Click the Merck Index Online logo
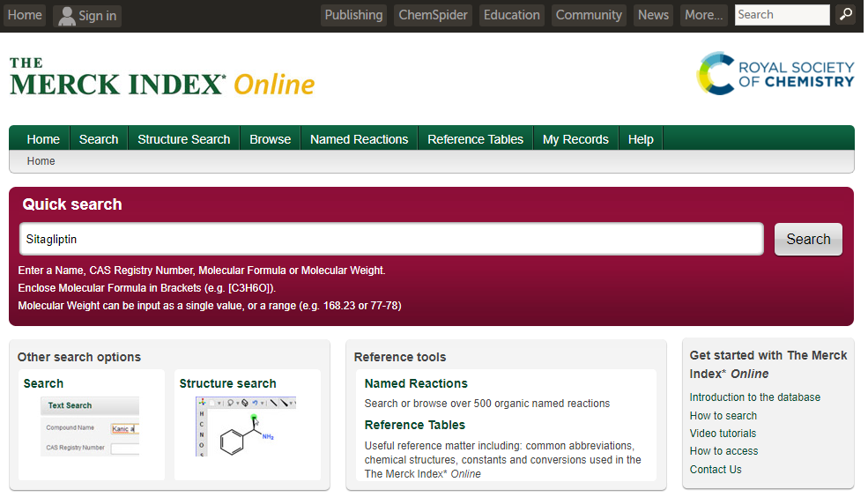The height and width of the screenshot is (497, 868). pos(161,77)
